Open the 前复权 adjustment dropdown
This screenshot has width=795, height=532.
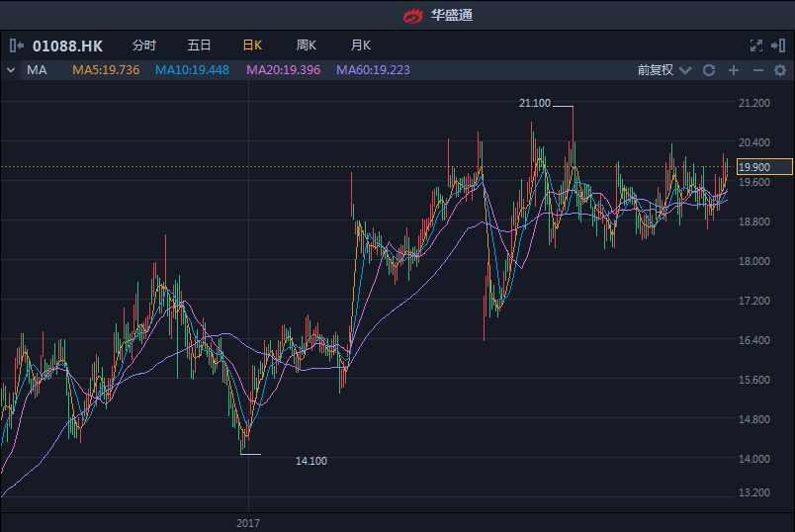point(662,70)
